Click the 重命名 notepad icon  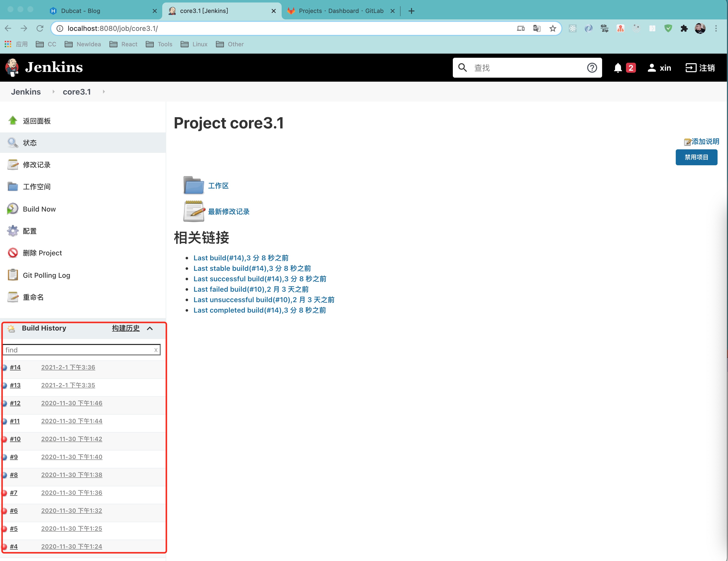(13, 297)
